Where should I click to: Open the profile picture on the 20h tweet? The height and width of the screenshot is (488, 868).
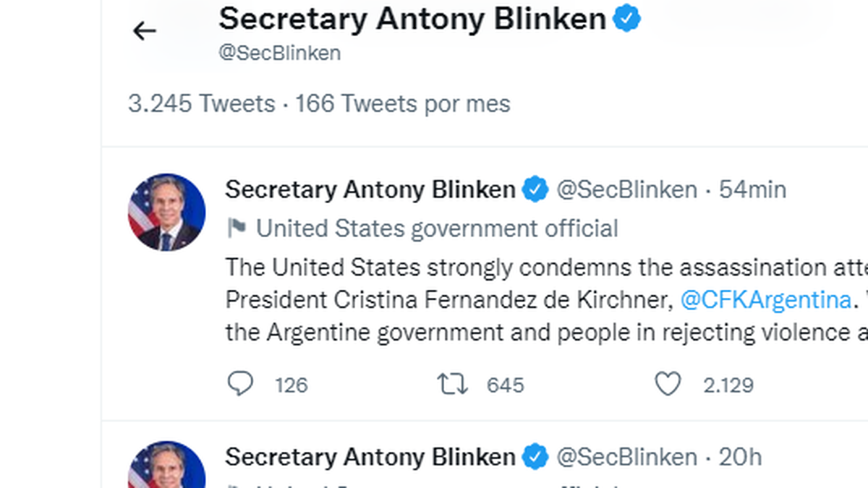point(167,466)
